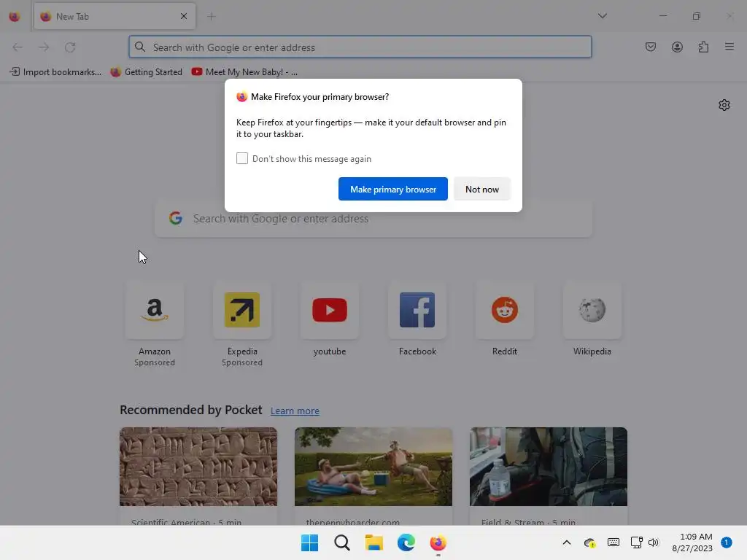The width and height of the screenshot is (747, 560).
Task: Focus the Google search box on page
Action: [373, 219]
